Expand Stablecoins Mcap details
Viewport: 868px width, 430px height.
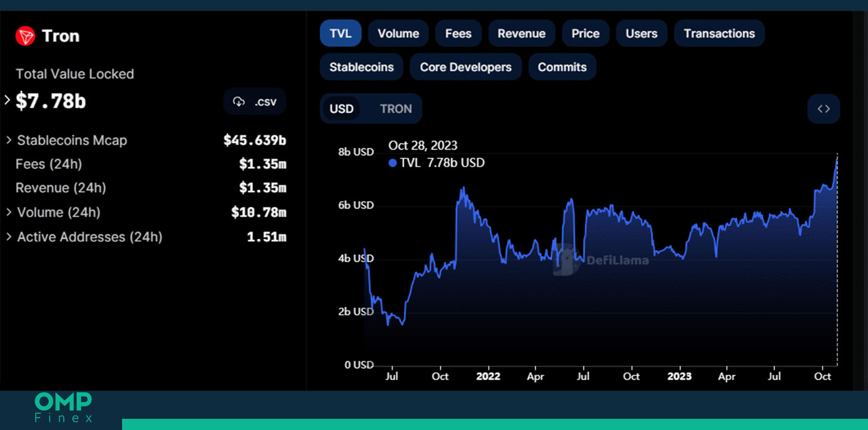pos(8,140)
